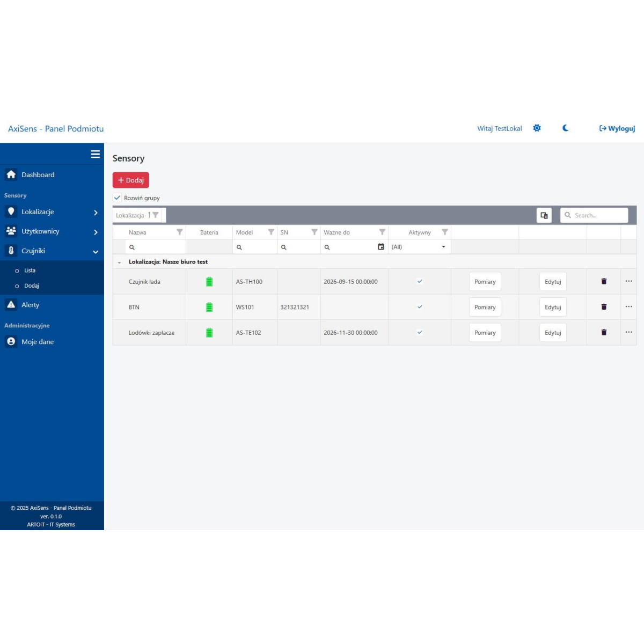Click the column chooser icon
The image size is (644, 644).
tap(544, 215)
